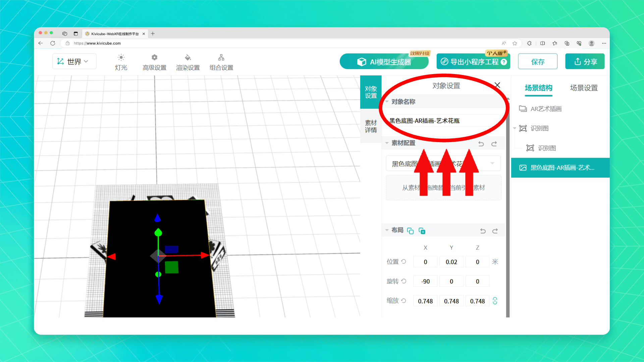Screen dimensions: 644x362
Task: Toggle the scale proportion lock icon
Action: [x=495, y=301]
